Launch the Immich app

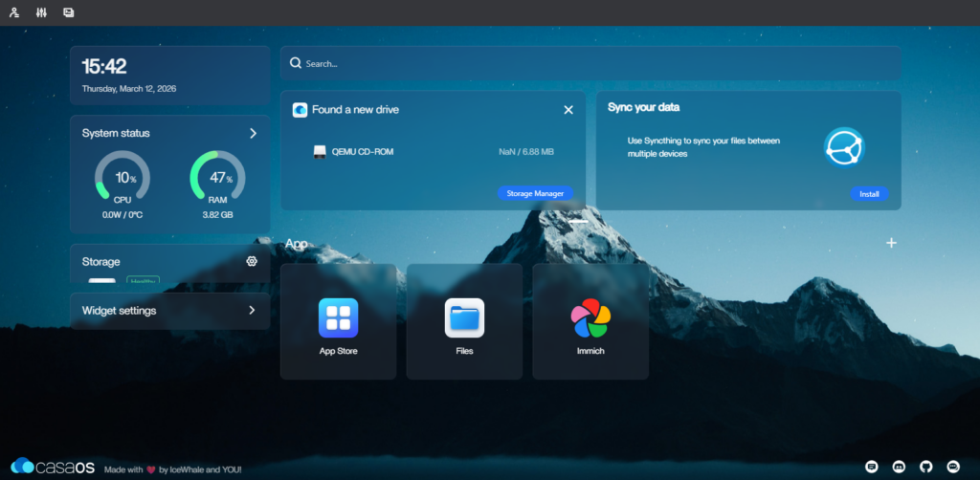click(590, 321)
